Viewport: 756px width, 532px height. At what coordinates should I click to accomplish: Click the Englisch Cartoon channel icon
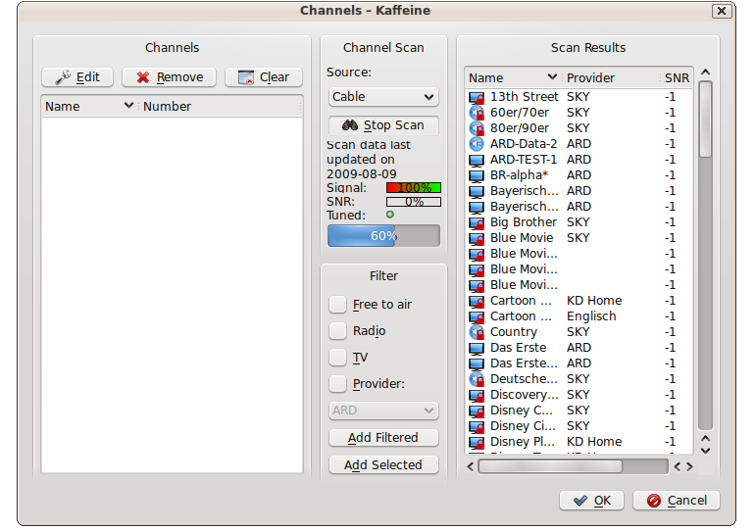pyautogui.click(x=477, y=316)
